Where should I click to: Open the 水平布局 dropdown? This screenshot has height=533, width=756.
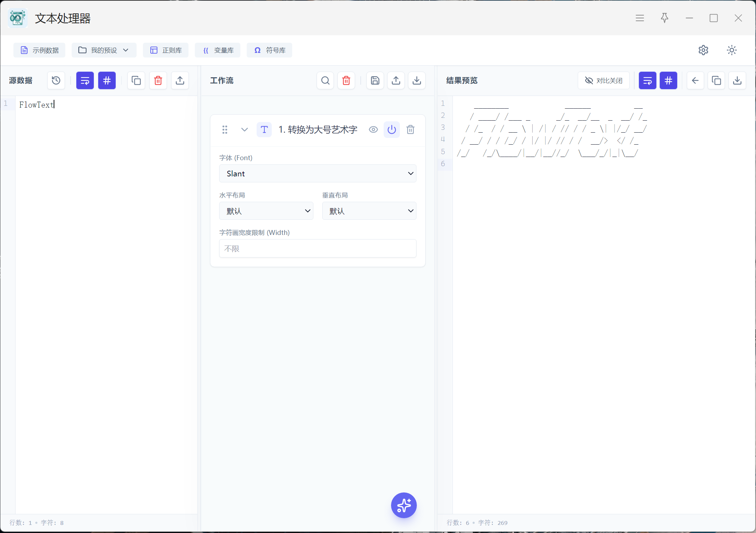coord(266,211)
